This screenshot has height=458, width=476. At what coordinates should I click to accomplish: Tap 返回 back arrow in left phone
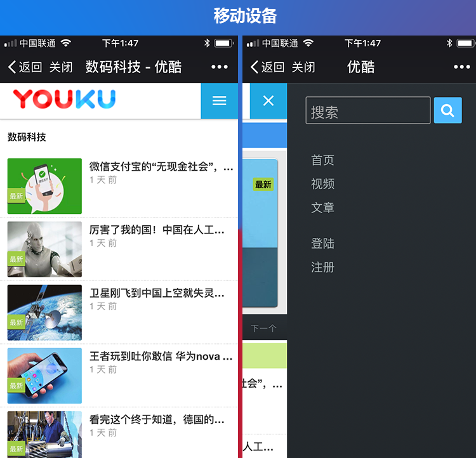pos(25,67)
